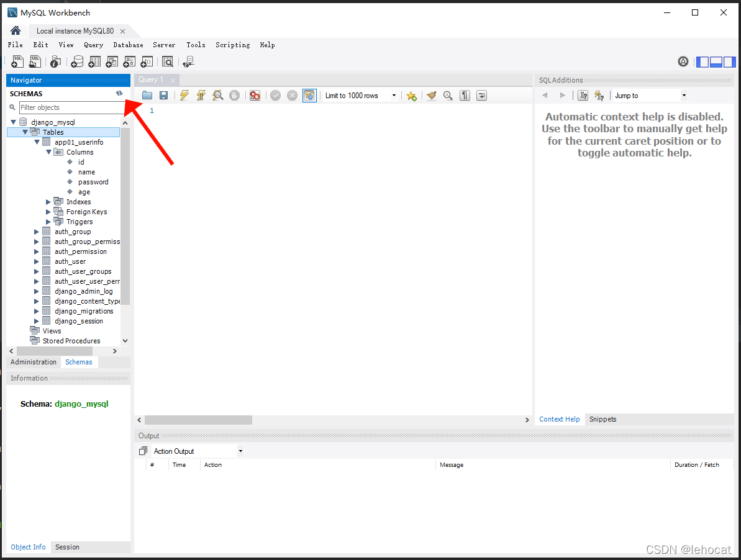Collapse the app01_userinfo table
The image size is (741, 560).
[x=37, y=142]
